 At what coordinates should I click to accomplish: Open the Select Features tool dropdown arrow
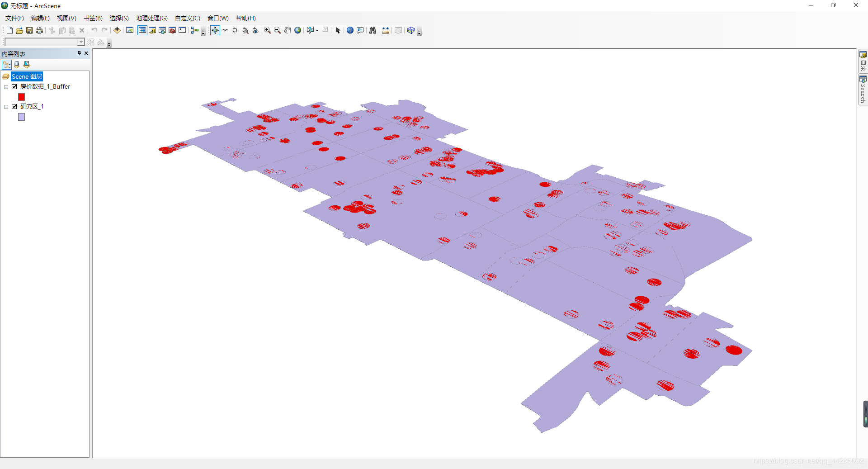317,30
